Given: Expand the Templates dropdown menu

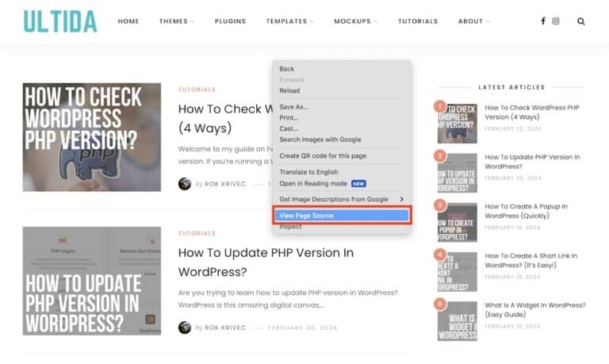Looking at the screenshot, I should [289, 21].
